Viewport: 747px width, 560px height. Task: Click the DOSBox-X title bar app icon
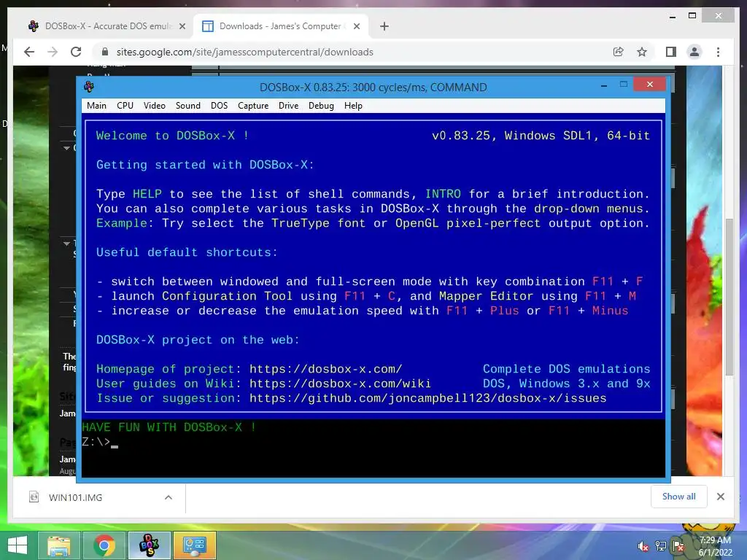pyautogui.click(x=89, y=87)
